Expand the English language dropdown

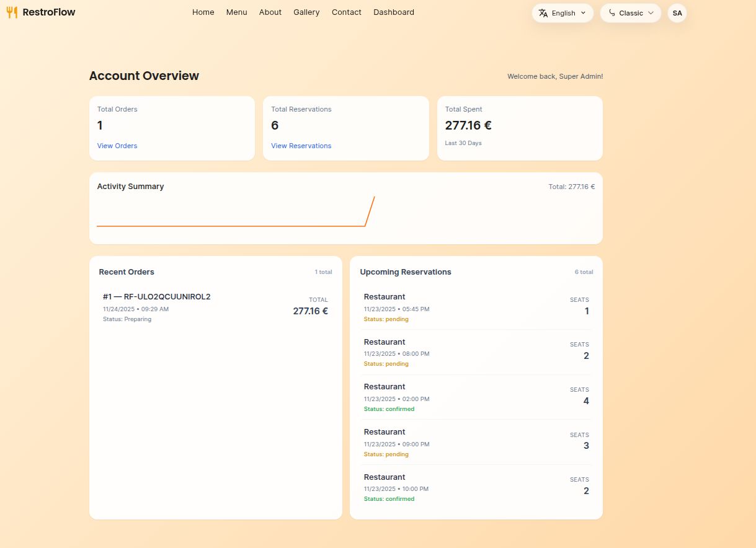point(582,13)
